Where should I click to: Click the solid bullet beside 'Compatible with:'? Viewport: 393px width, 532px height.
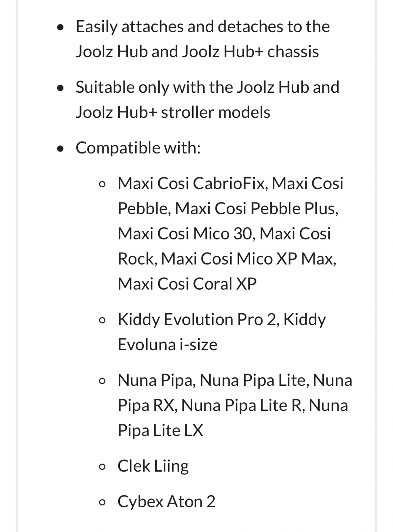[61, 149]
